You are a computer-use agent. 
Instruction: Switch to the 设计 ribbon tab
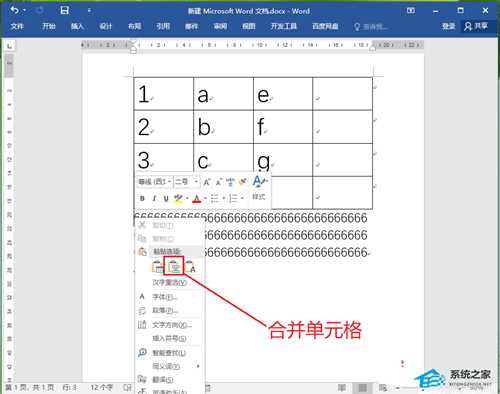(106, 26)
